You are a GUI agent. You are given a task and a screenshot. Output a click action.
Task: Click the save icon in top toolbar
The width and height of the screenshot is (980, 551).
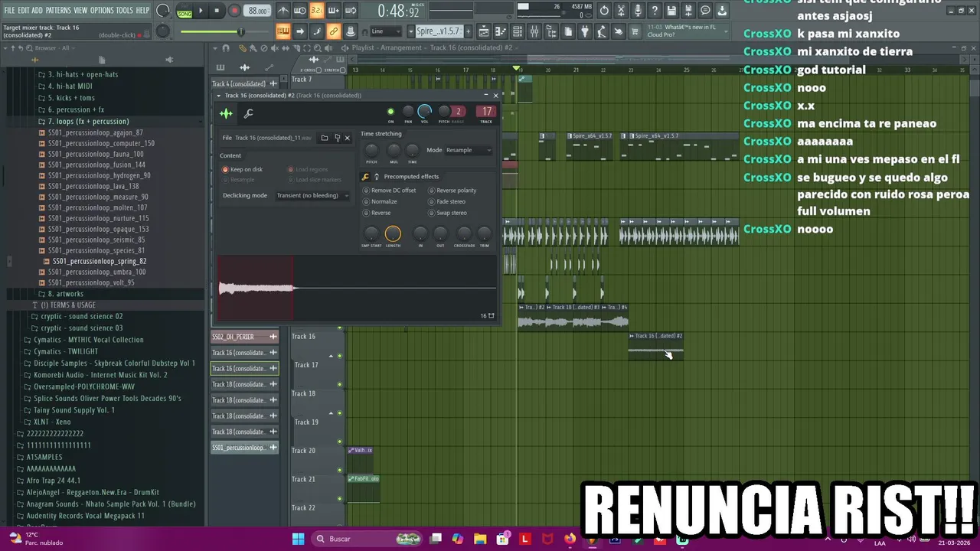671,11
